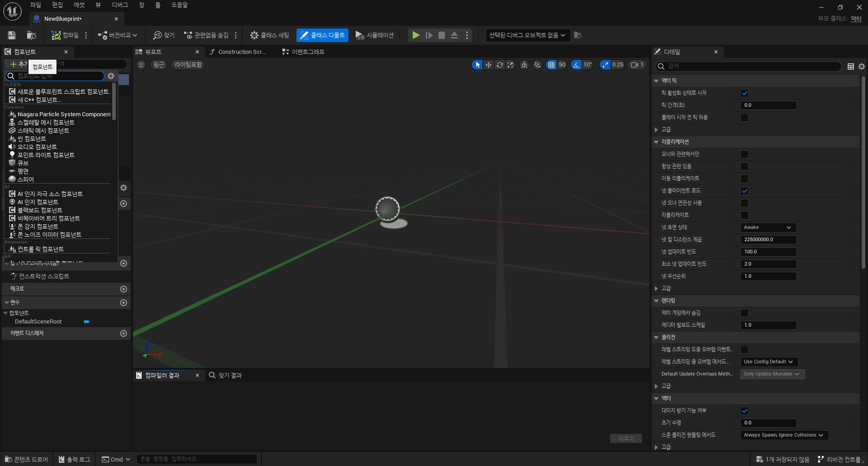This screenshot has height=466, width=868.
Task: Open 클래스 세팅 class settings
Action: tap(270, 35)
